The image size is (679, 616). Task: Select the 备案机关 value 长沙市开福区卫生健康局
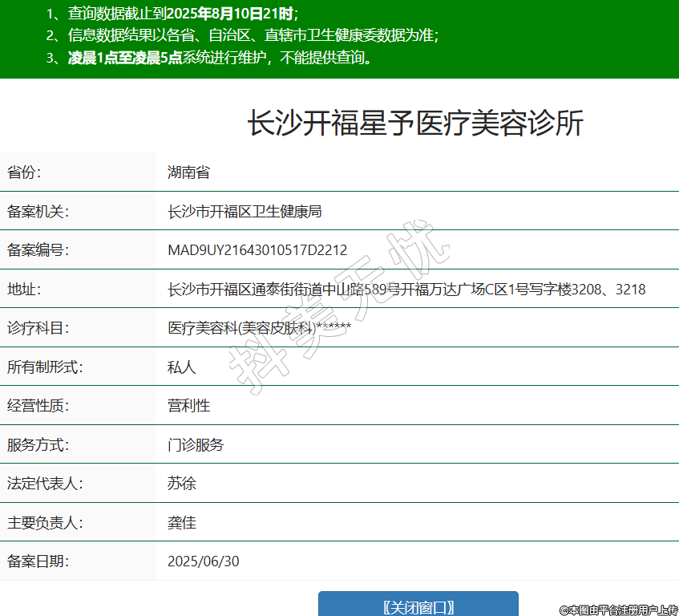245,211
